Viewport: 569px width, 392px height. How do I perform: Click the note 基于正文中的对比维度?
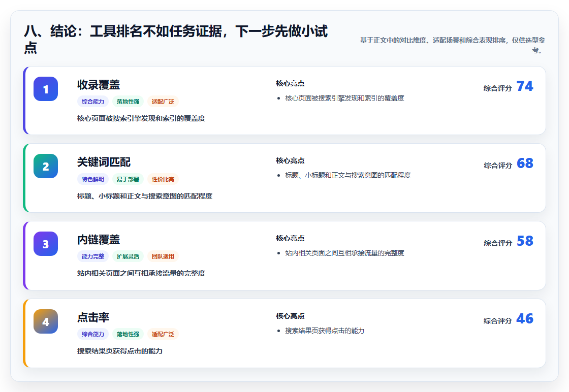tap(453, 45)
